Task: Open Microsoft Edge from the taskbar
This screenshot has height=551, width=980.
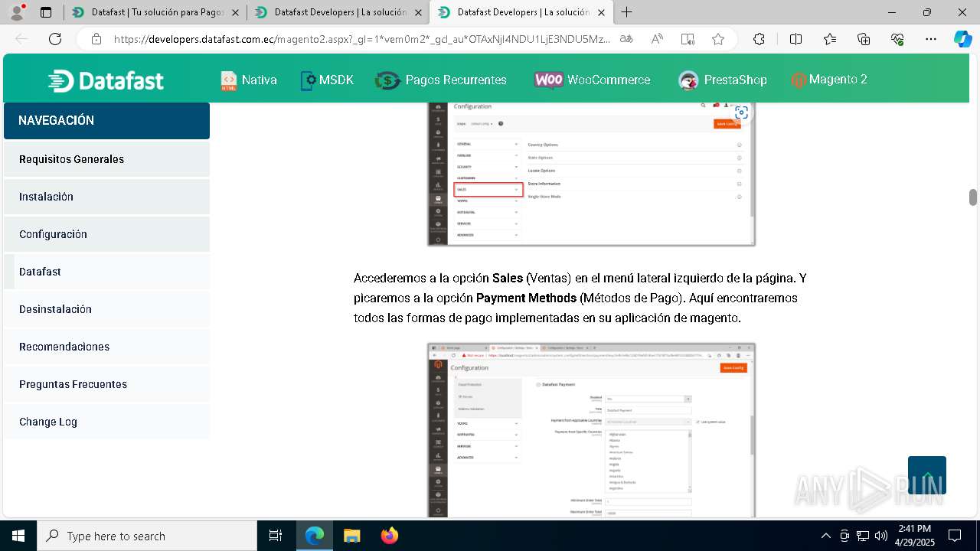Action: point(315,536)
